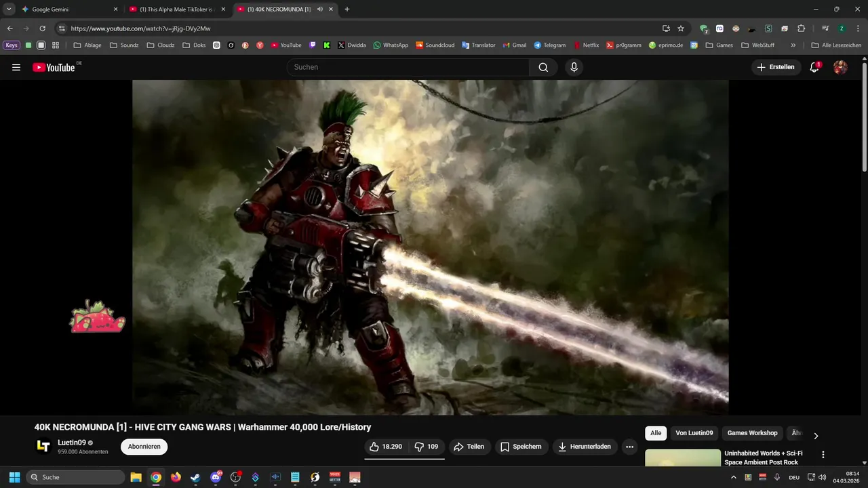Open the Alle Lesezeichen folder
This screenshot has width=868, height=488.
click(836, 45)
